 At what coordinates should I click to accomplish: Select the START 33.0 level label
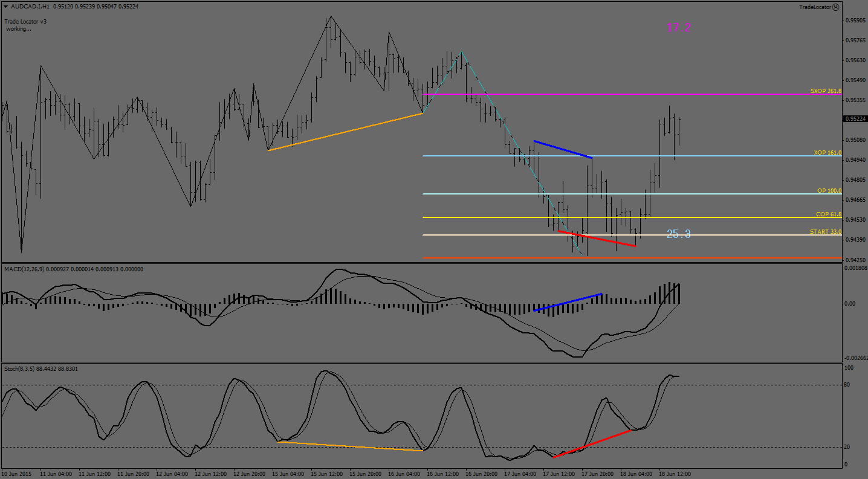point(826,232)
